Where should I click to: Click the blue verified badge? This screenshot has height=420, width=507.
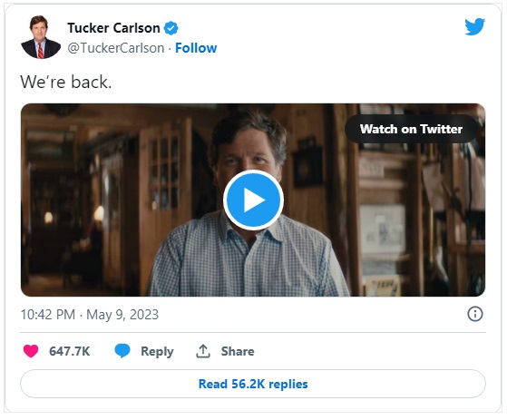(x=171, y=28)
